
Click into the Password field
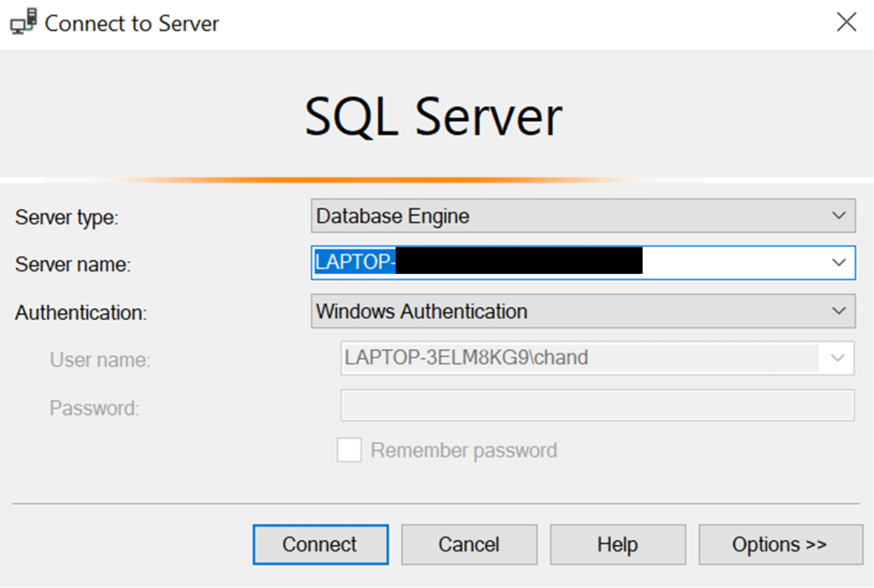597,405
